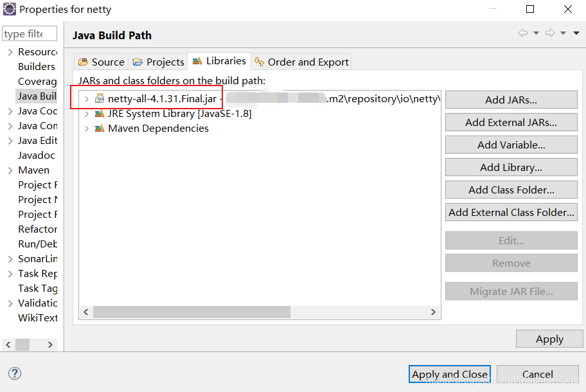This screenshot has width=586, height=392.
Task: Click the type filter text input field
Action: coord(30,33)
